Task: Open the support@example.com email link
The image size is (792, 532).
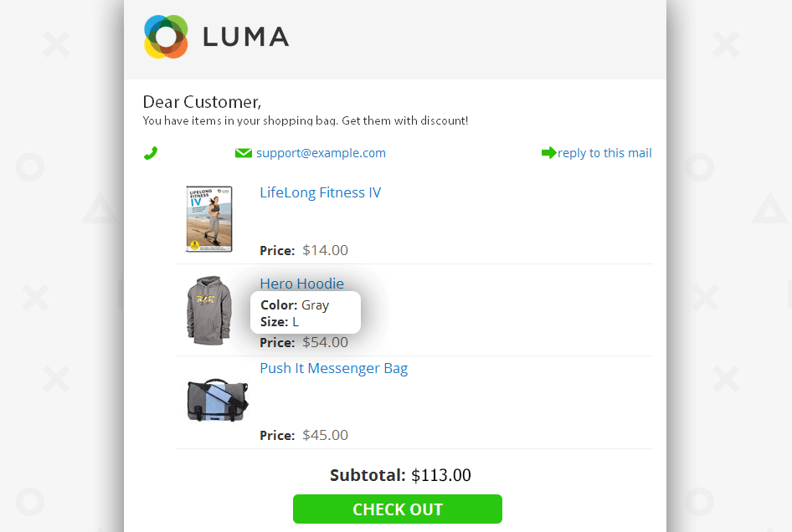Action: 321,153
